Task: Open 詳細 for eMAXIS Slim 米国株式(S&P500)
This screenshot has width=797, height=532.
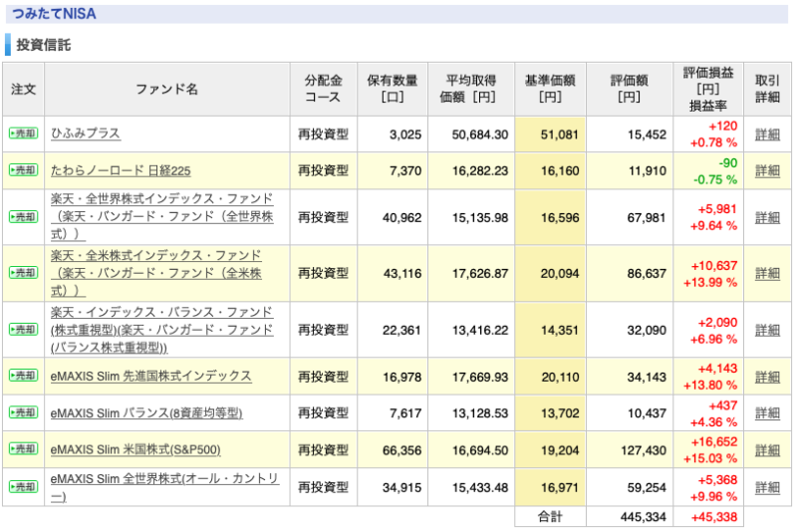Action: coord(767,450)
